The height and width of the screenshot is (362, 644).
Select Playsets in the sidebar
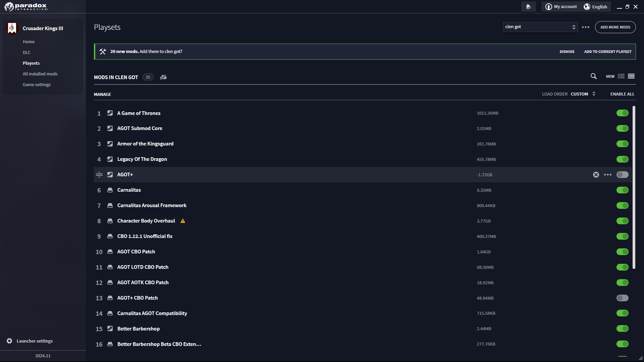31,63
